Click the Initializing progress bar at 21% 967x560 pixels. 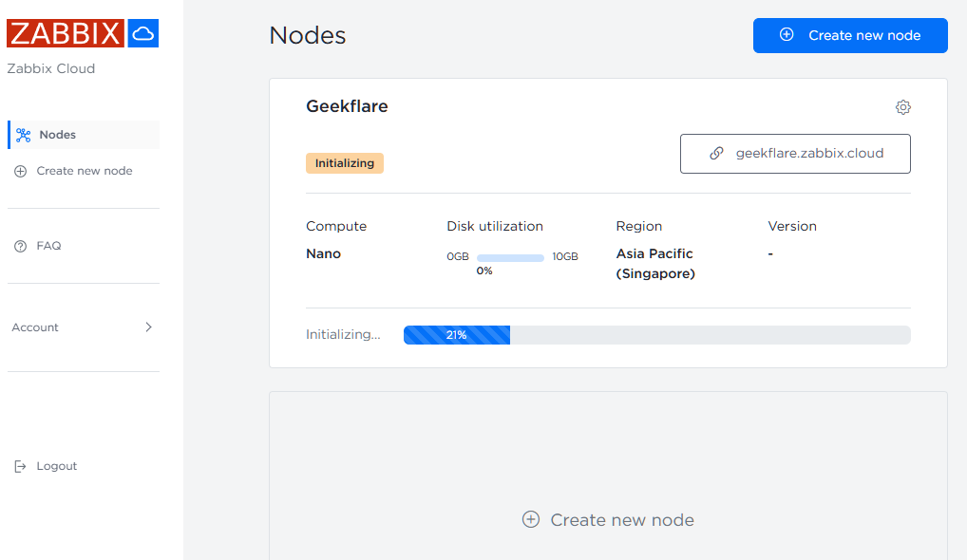click(x=656, y=335)
